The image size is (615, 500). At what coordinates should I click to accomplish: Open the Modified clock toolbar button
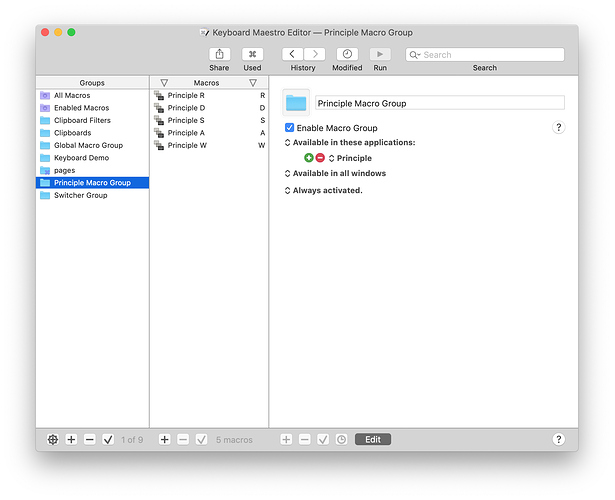(x=347, y=54)
